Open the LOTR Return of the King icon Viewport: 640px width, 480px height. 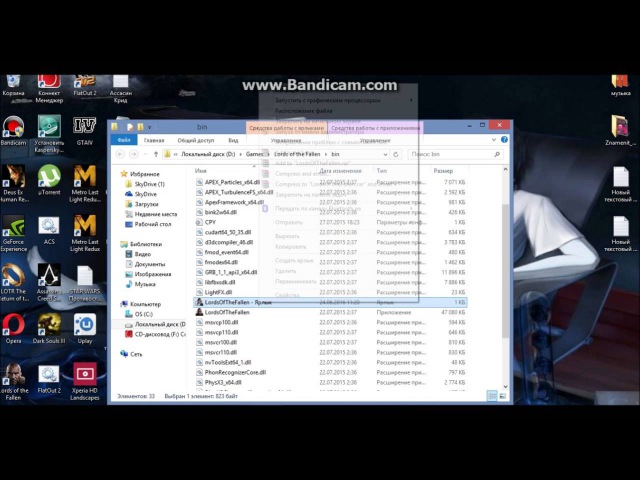[13, 282]
